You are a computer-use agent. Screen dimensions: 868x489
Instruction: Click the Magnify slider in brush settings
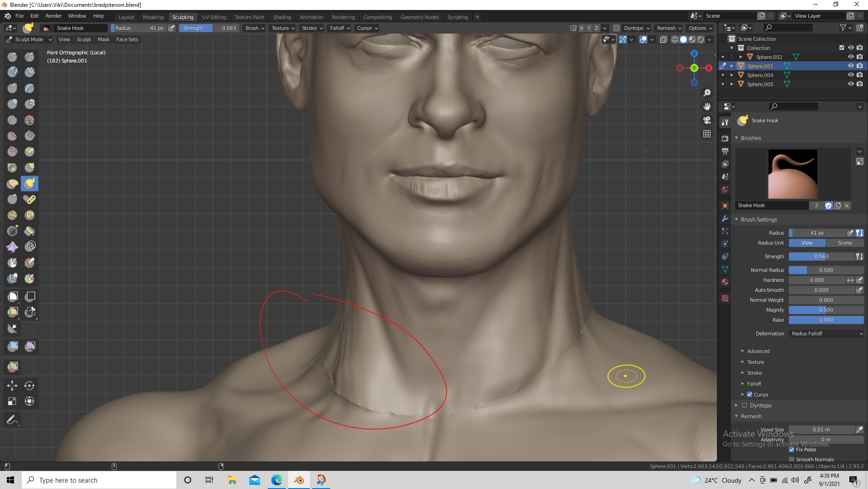tap(826, 310)
